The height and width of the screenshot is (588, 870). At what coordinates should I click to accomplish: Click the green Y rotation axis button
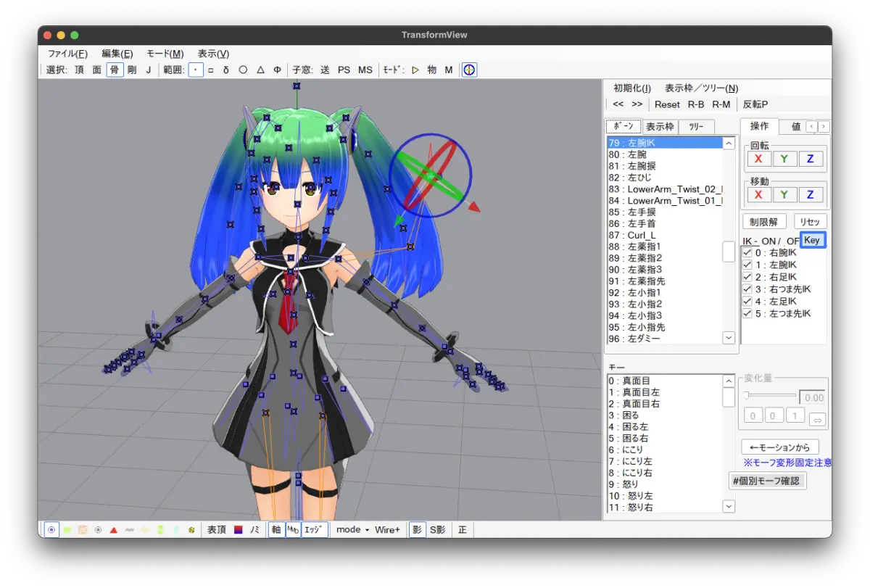784,159
